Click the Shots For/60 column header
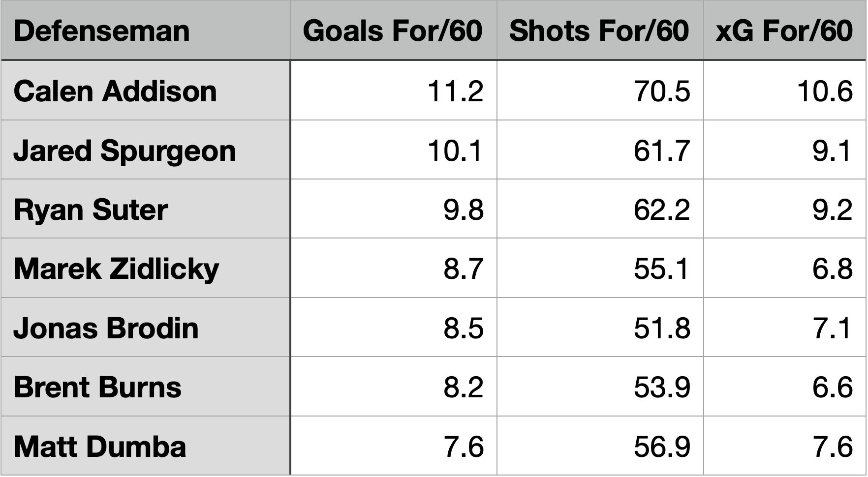The width and height of the screenshot is (868, 477). (599, 31)
